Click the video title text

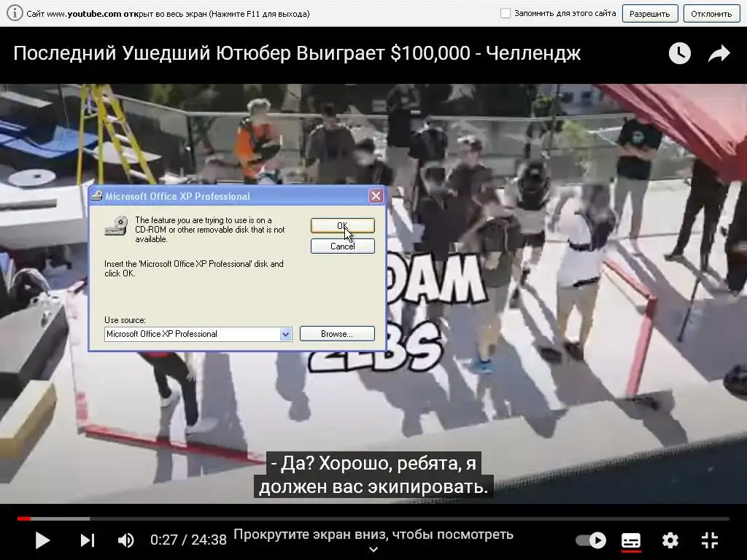(x=297, y=53)
